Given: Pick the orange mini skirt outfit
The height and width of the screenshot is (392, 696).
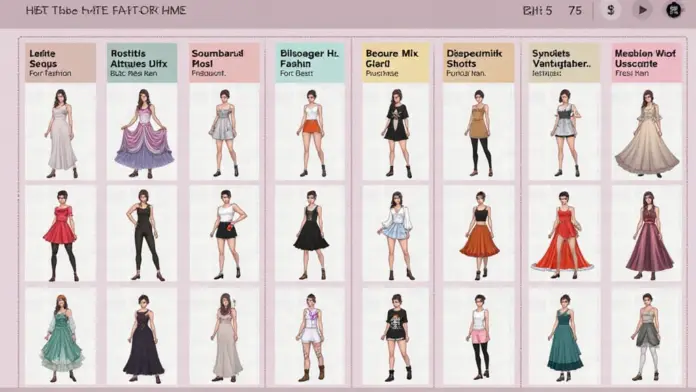Looking at the screenshot, I should 310,132.
